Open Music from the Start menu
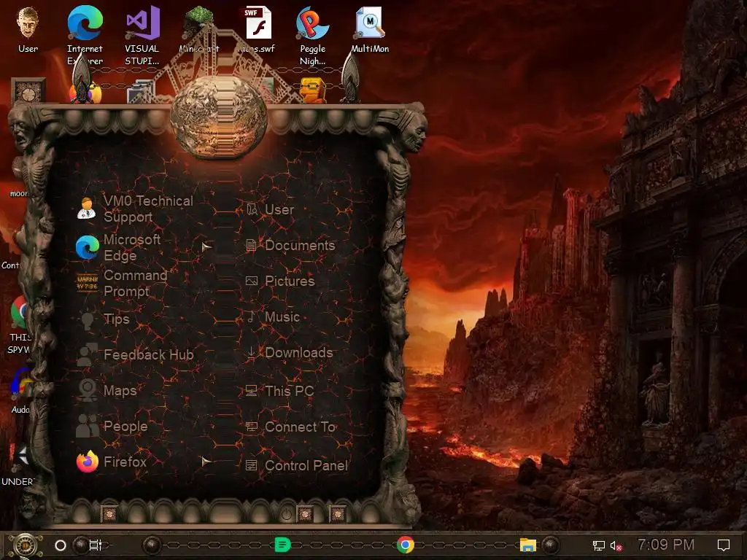The height and width of the screenshot is (560, 747). pos(273,316)
